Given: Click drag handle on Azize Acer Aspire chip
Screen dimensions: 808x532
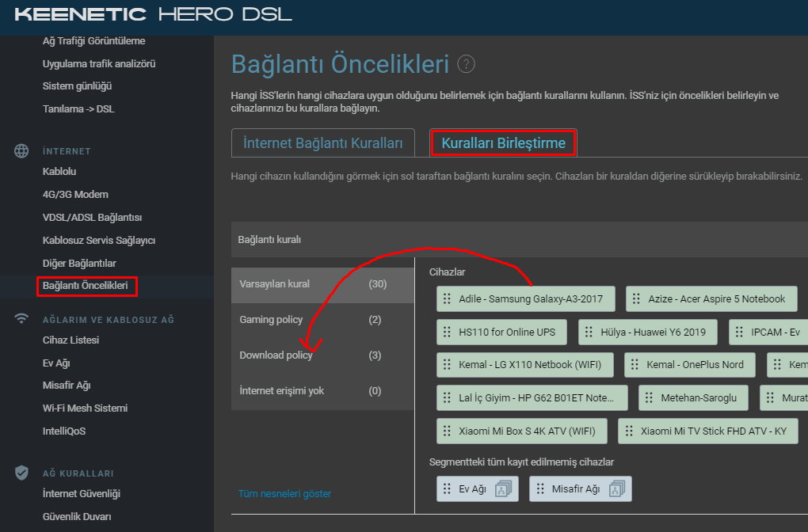Looking at the screenshot, I should (636, 298).
